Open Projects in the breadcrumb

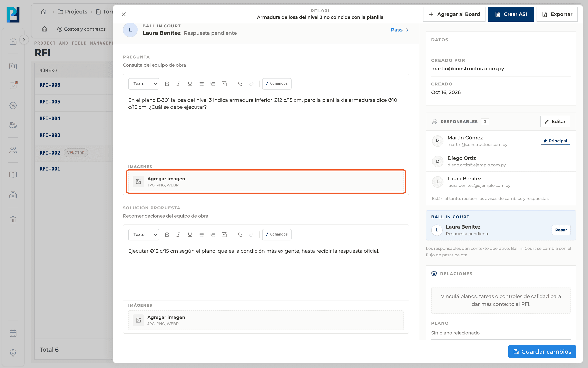(72, 12)
